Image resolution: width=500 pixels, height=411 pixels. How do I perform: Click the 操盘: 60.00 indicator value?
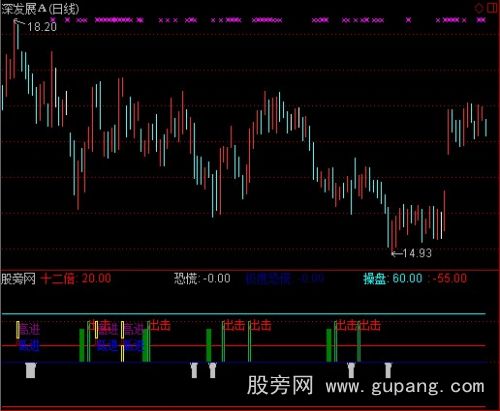[x=393, y=279]
